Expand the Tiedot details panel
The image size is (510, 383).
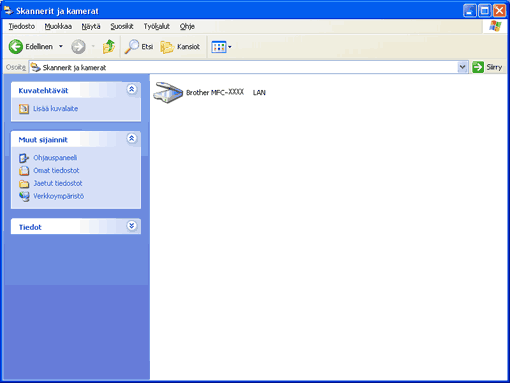(132, 226)
